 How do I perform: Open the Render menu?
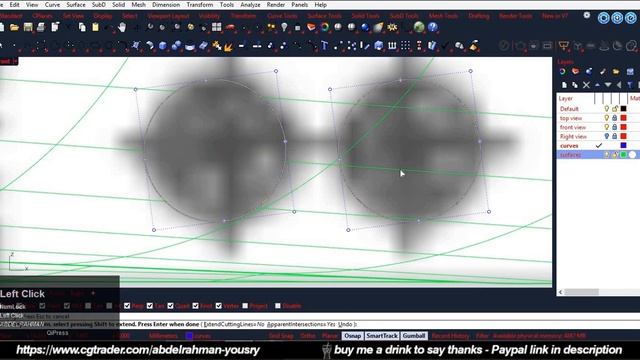[x=276, y=5]
